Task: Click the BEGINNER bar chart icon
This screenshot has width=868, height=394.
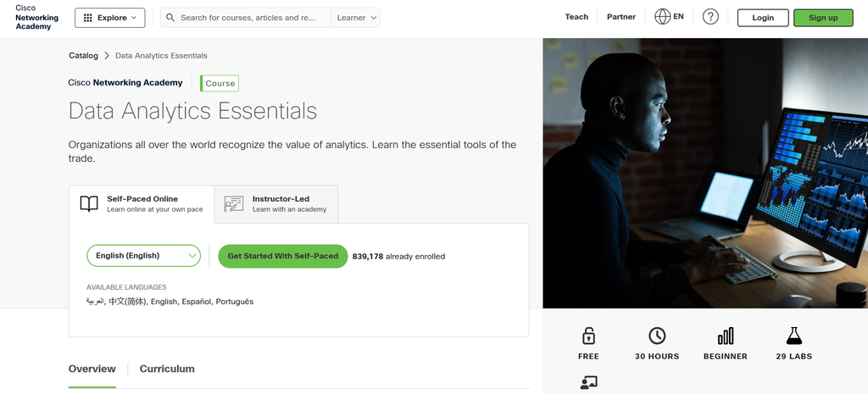Action: 726,336
